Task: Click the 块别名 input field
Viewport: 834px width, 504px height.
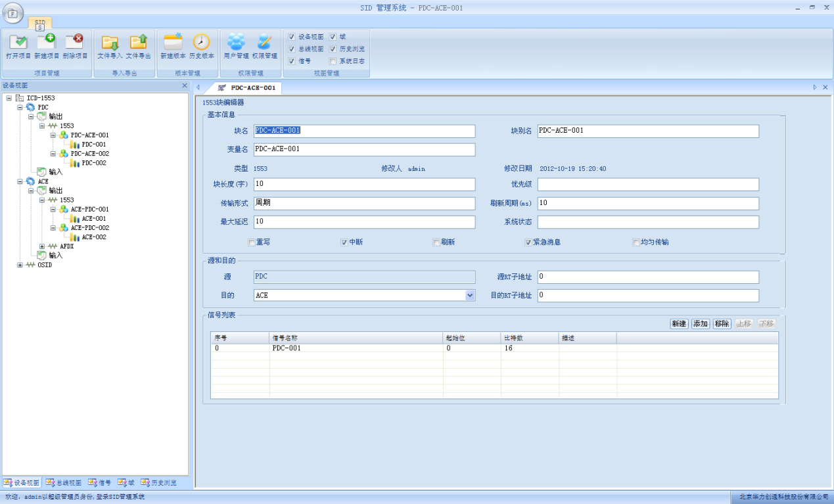Action: pos(648,131)
